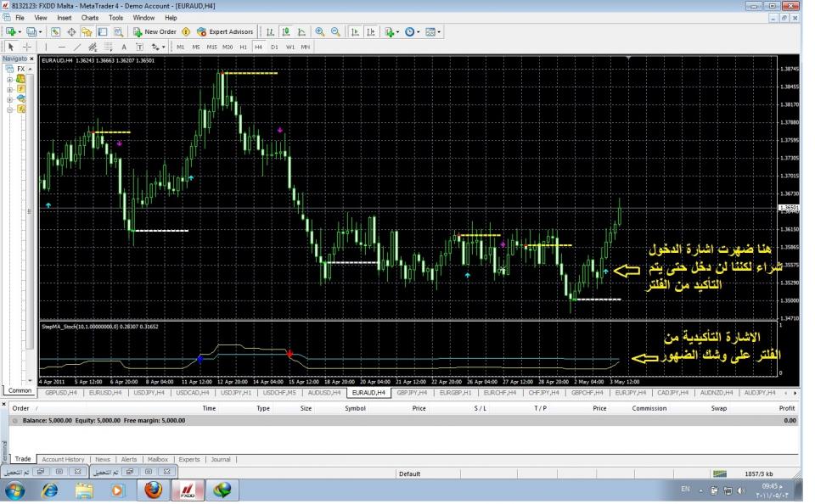This screenshot has height=504, width=815.
Task: Toggle the Terminal window icon
Action: click(103, 31)
